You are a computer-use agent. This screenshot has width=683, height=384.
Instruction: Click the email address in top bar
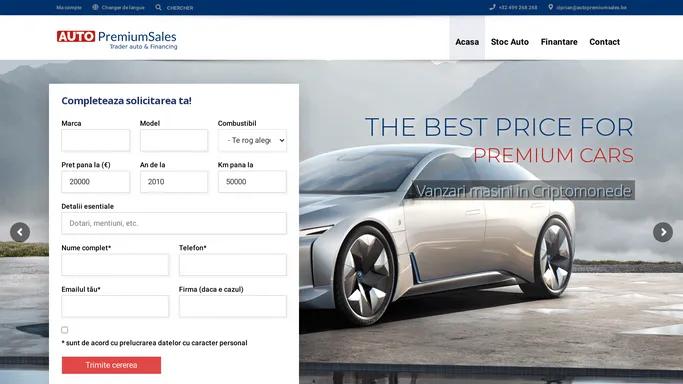coord(591,8)
